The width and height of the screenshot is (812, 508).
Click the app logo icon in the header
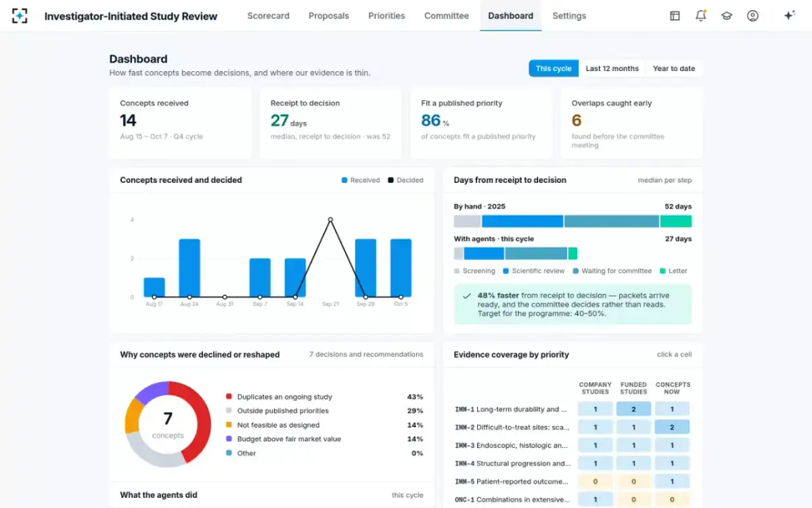pos(20,16)
